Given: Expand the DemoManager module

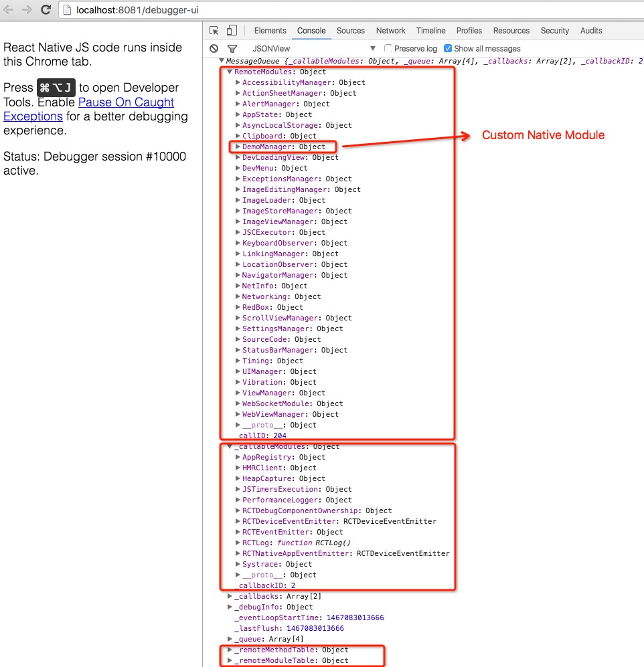Looking at the screenshot, I should click(238, 147).
